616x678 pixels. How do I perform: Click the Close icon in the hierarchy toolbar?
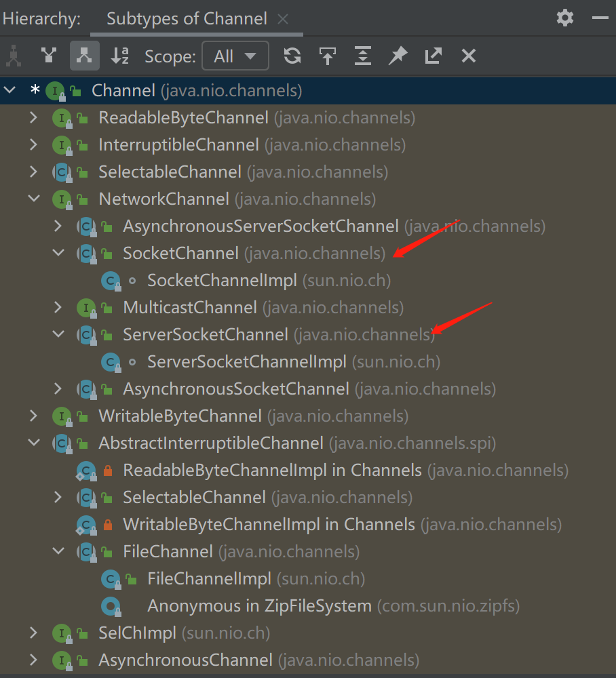tap(469, 56)
